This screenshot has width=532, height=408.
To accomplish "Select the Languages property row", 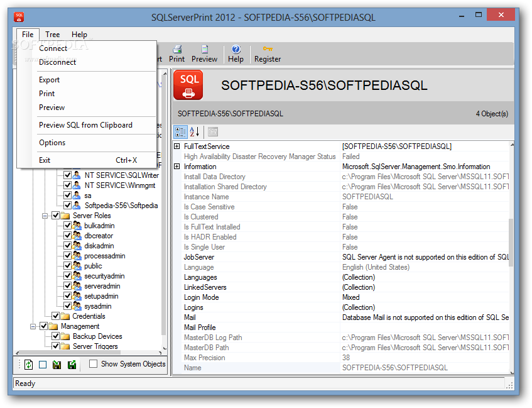I will click(341, 277).
